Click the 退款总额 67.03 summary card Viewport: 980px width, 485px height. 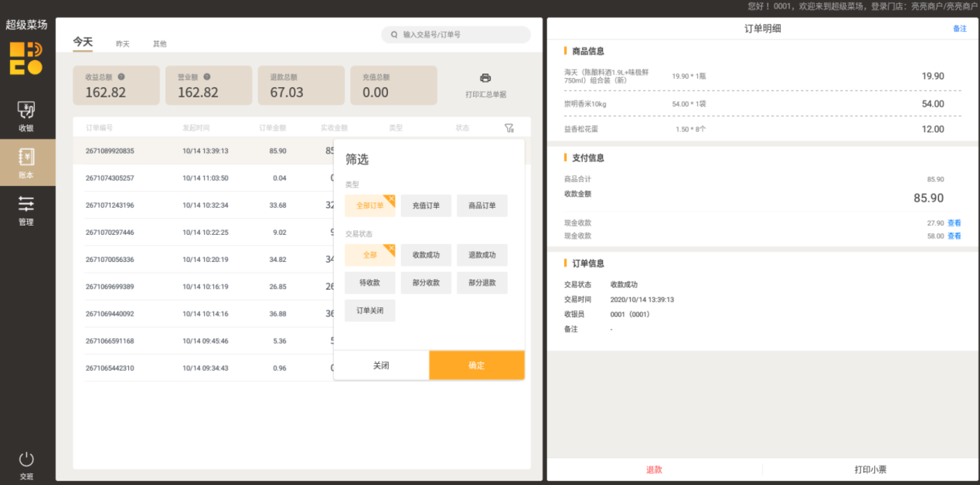pyautogui.click(x=301, y=85)
